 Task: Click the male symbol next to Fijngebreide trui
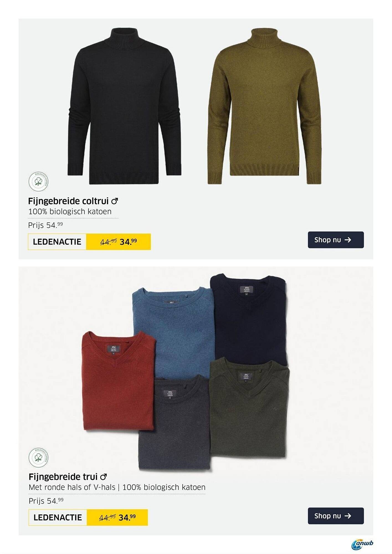click(103, 477)
